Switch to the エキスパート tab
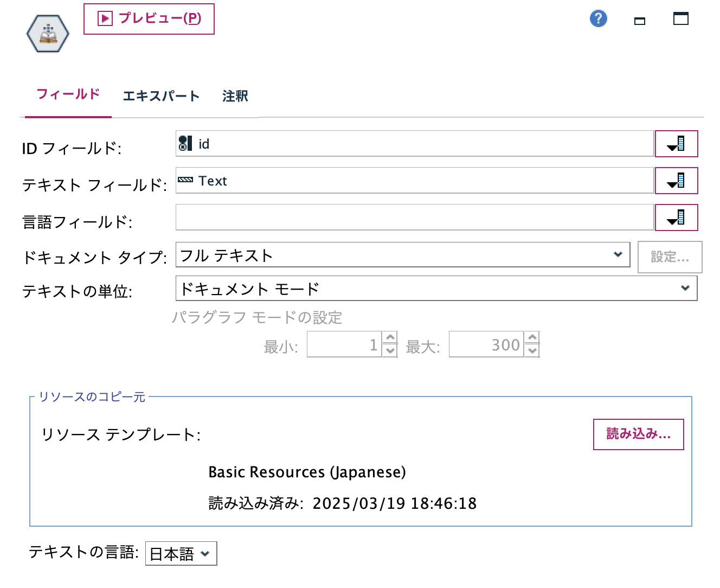 [x=161, y=96]
